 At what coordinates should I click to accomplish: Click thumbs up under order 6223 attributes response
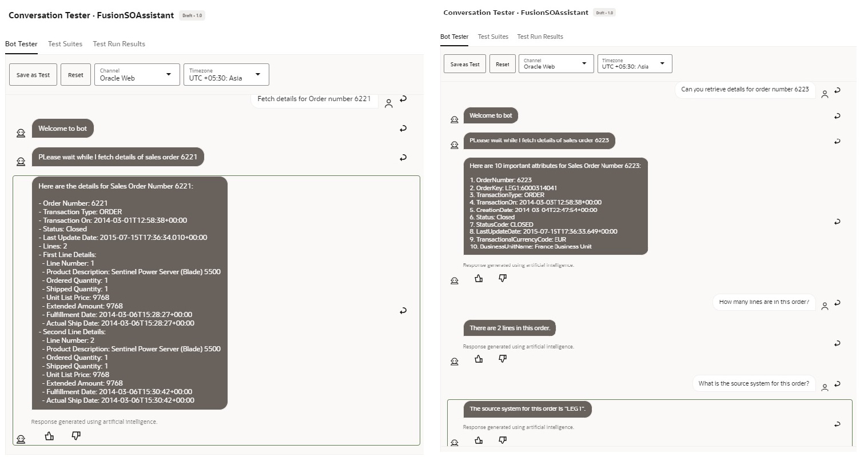479,278
